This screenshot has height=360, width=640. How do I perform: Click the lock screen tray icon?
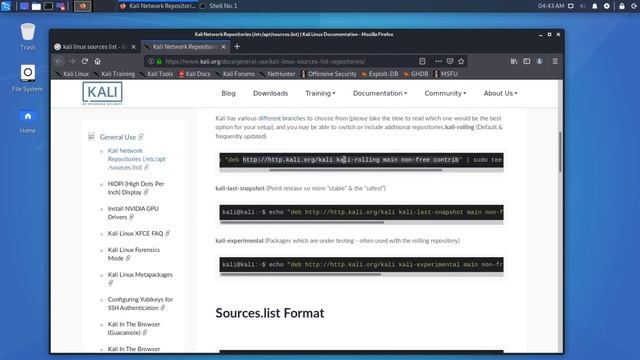click(x=622, y=6)
